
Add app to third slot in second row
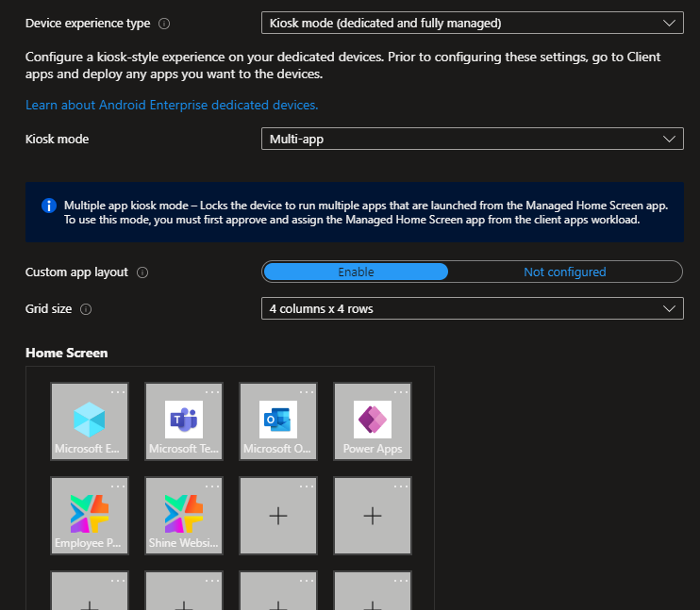(x=278, y=516)
